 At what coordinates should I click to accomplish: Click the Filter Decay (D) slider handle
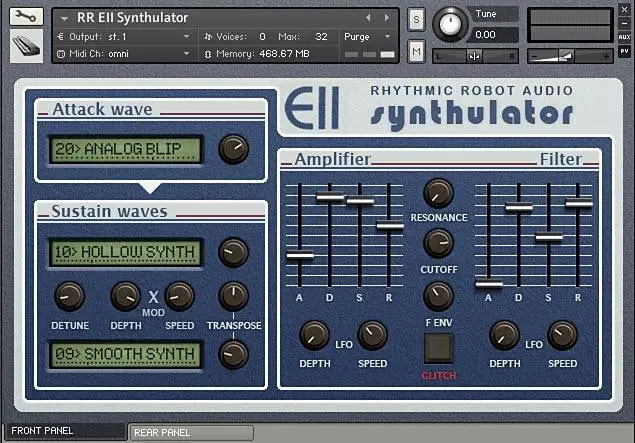pos(519,207)
